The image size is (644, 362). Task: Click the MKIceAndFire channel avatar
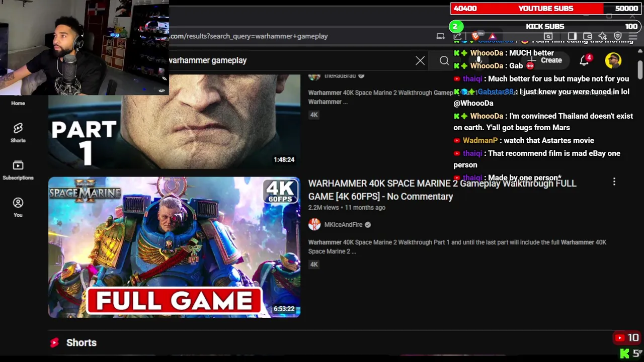tap(314, 225)
